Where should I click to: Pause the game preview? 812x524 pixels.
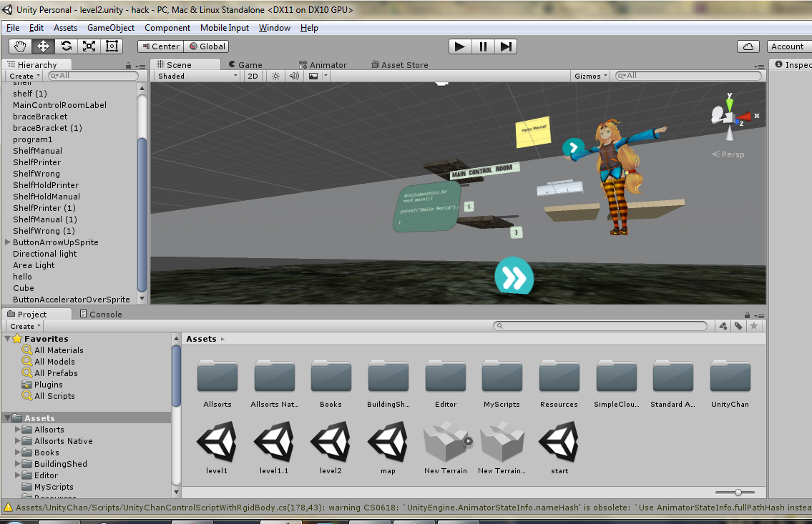(x=483, y=46)
